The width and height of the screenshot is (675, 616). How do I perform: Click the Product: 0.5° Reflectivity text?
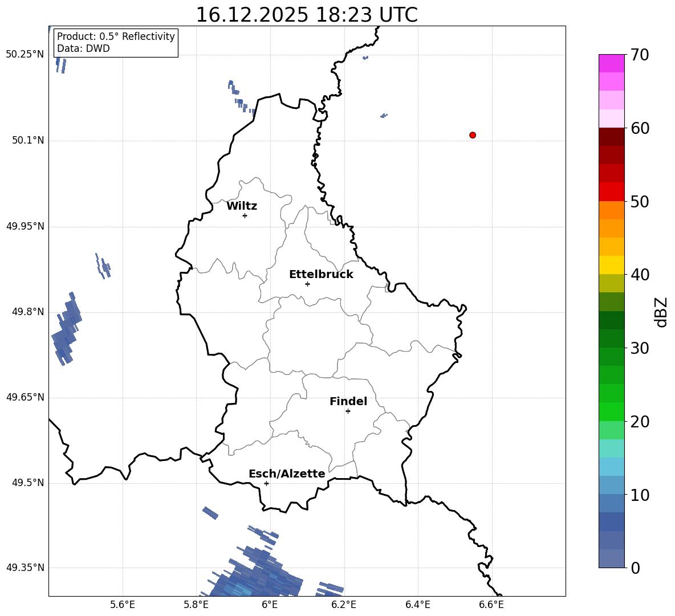(116, 36)
